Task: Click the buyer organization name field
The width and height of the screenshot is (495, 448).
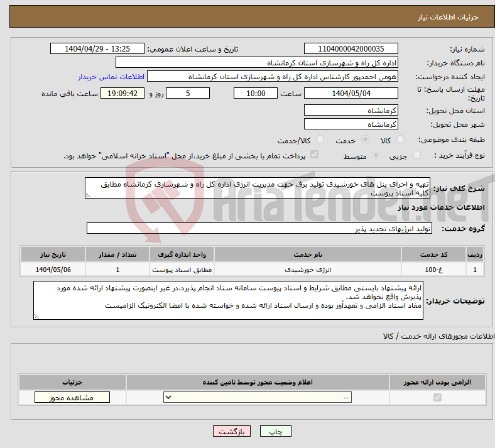Action: point(257,62)
